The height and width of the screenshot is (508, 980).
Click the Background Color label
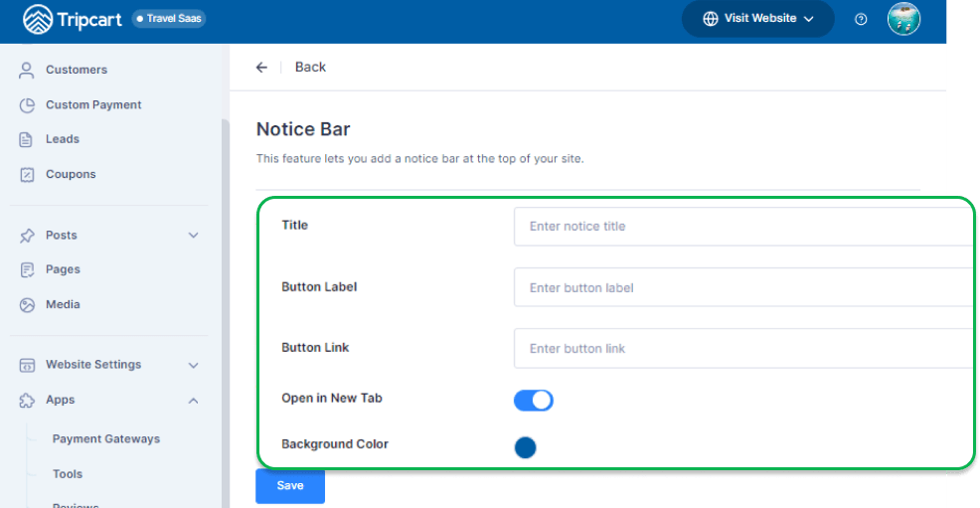tap(335, 443)
